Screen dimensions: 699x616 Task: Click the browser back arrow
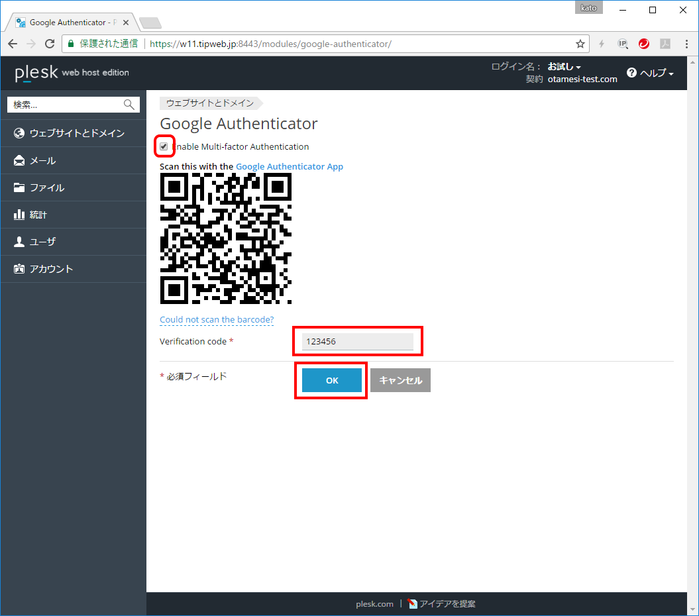[13, 44]
